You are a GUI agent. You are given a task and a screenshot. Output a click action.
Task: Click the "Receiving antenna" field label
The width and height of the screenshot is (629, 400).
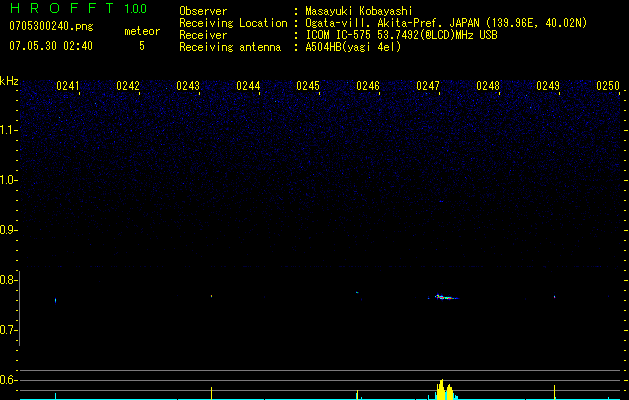pyautogui.click(x=230, y=47)
